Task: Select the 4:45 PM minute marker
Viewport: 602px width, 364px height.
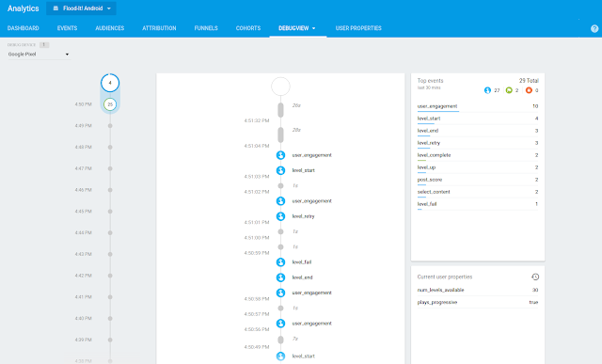Action: point(110,212)
